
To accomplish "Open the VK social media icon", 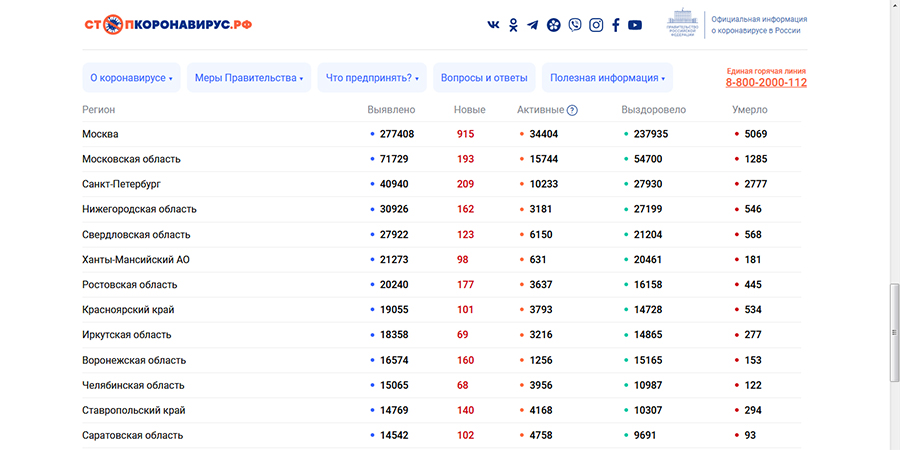I will (x=493, y=25).
